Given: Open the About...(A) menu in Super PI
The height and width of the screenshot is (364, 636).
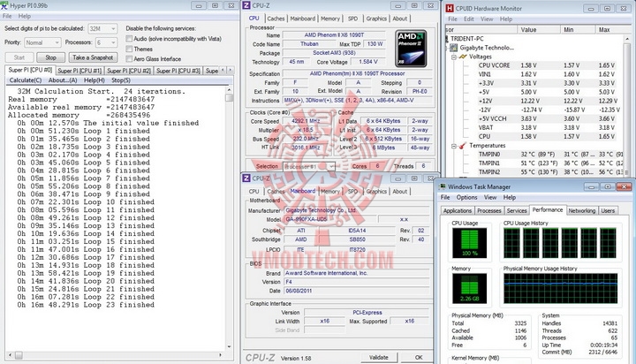Looking at the screenshot, I should (63, 80).
